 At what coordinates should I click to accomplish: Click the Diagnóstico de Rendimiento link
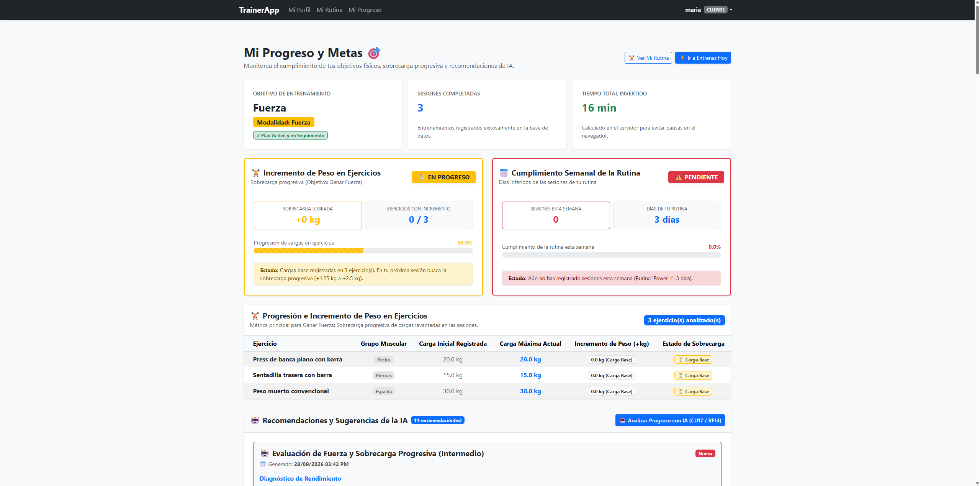click(300, 478)
